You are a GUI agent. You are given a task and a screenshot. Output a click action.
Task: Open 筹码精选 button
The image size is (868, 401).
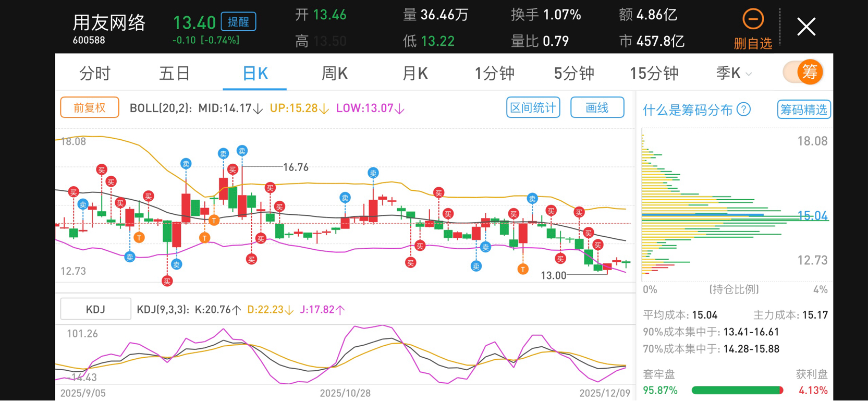[803, 110]
